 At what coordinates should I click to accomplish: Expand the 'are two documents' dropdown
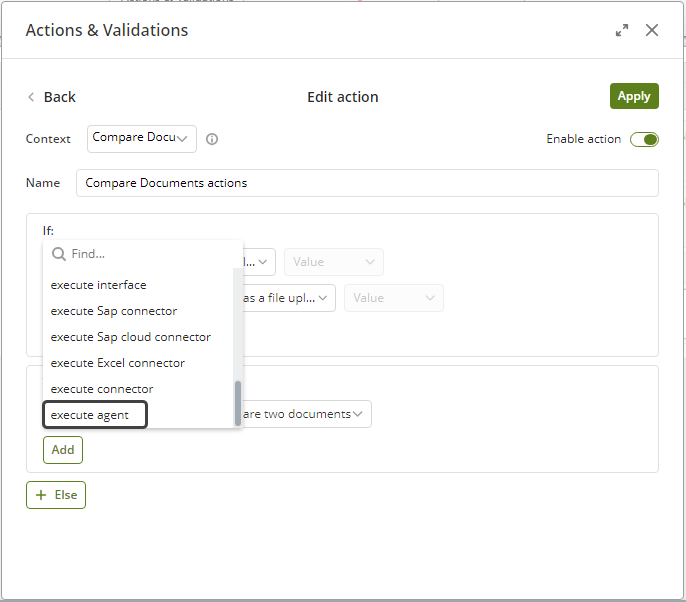click(x=307, y=414)
